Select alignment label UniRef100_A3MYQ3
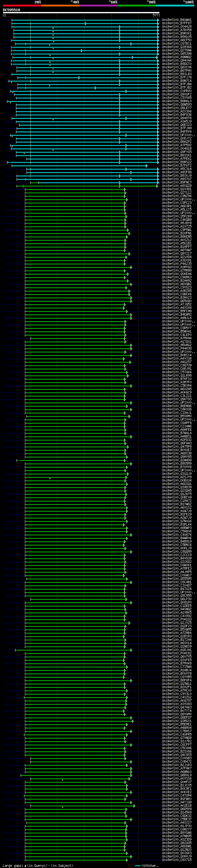The width and height of the screenshot is (197, 868). pos(177,267)
